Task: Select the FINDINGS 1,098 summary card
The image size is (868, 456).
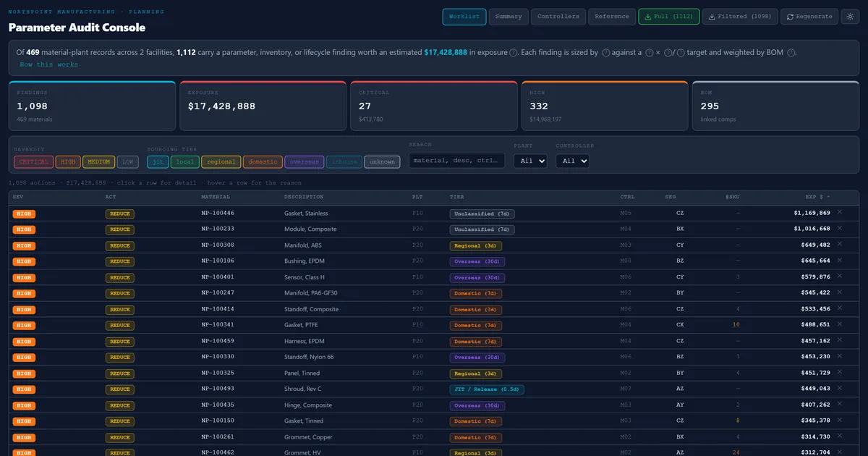Action: click(92, 106)
